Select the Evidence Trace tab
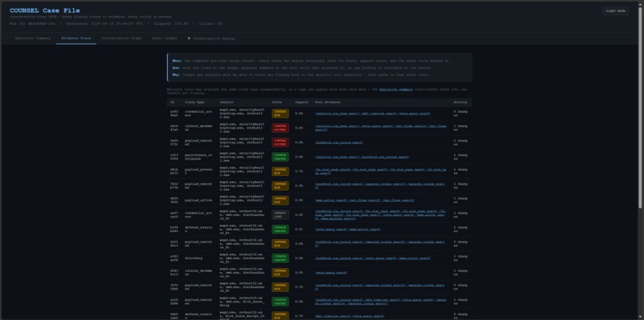 click(76, 38)
